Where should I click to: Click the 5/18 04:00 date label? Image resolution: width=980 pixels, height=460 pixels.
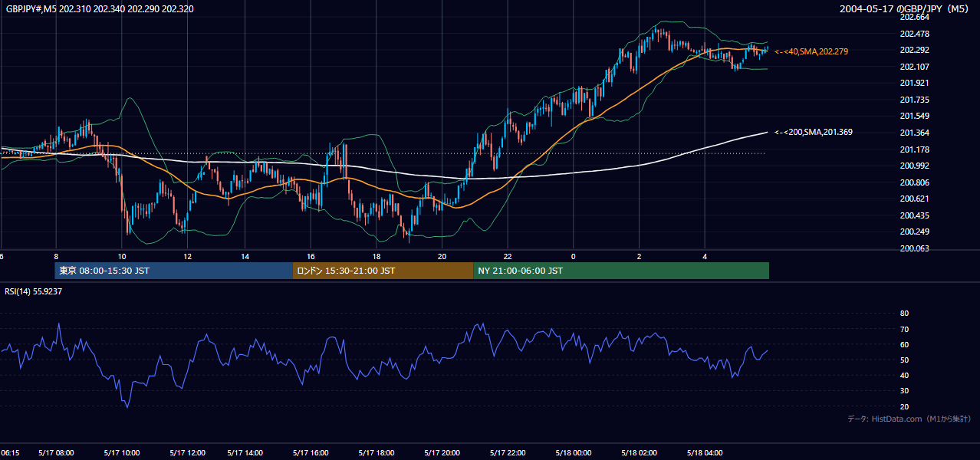tap(705, 453)
